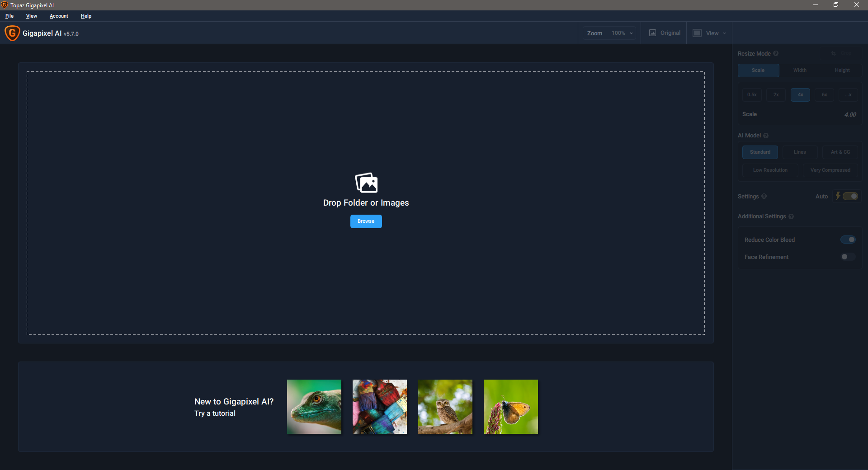Image resolution: width=868 pixels, height=470 pixels.
Task: Click the Original view image icon
Action: [652, 33]
